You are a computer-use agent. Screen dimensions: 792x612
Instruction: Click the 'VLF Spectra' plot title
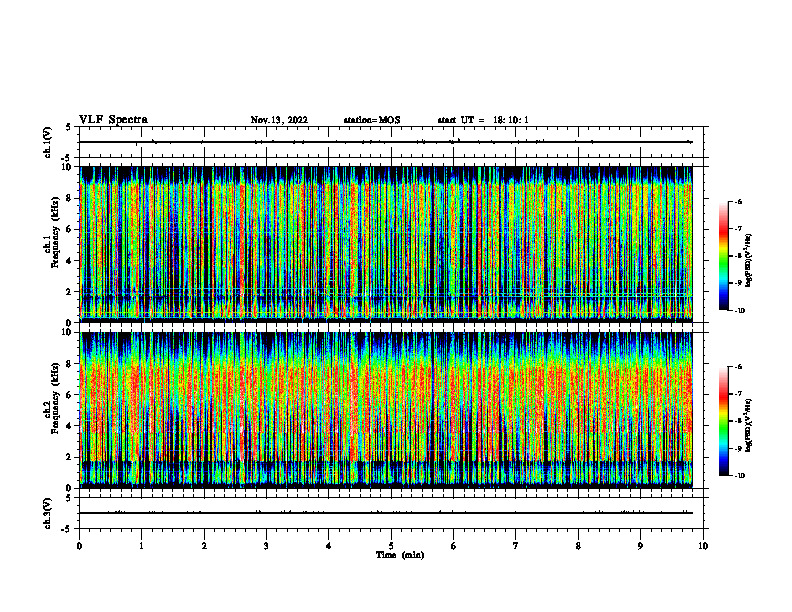pyautogui.click(x=113, y=120)
